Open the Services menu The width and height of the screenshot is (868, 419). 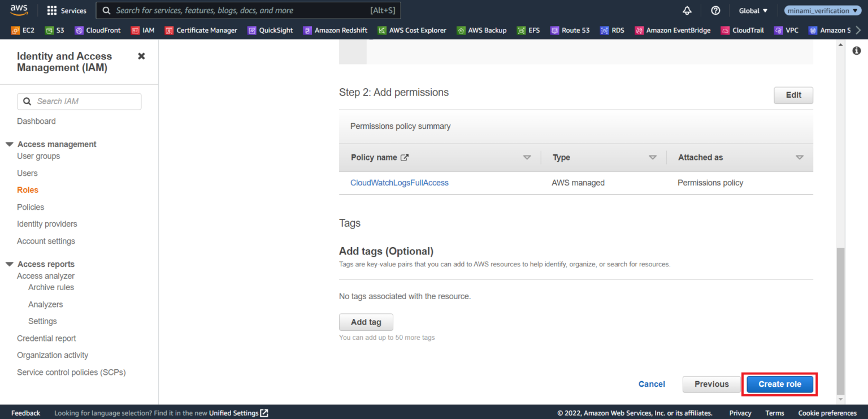66,10
